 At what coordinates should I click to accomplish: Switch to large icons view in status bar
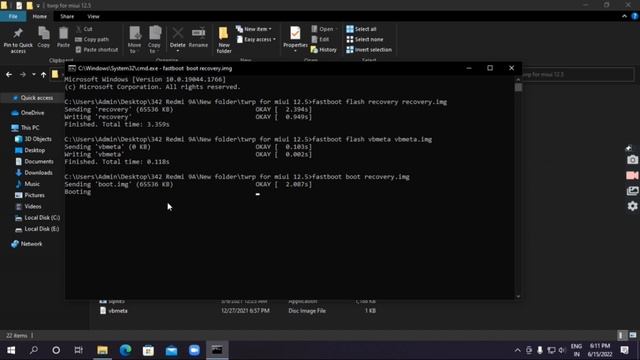coord(633,335)
